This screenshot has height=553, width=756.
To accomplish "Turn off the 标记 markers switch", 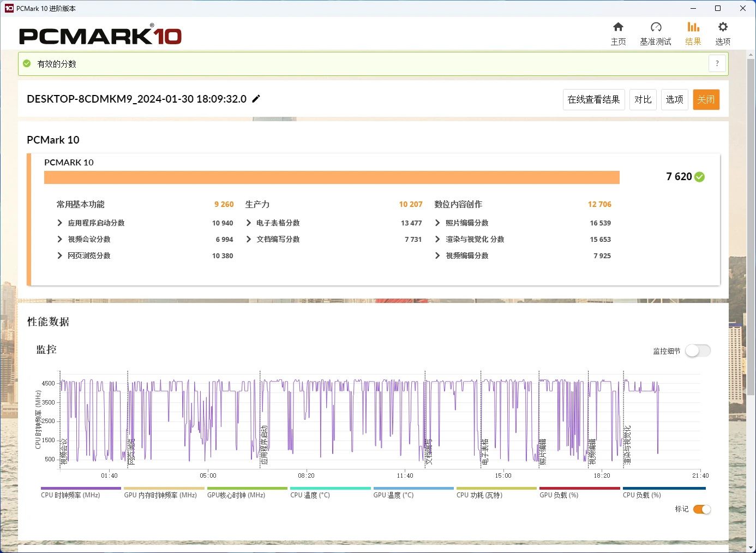I will [x=702, y=509].
